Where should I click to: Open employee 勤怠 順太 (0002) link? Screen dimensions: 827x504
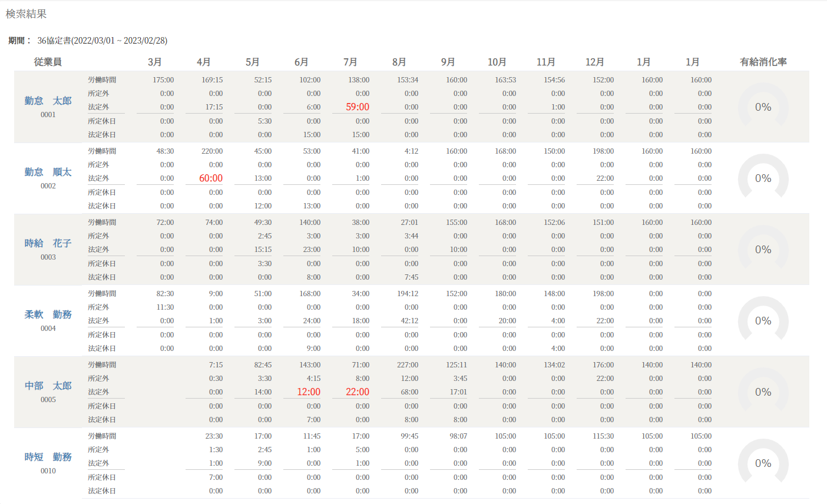[x=48, y=172]
